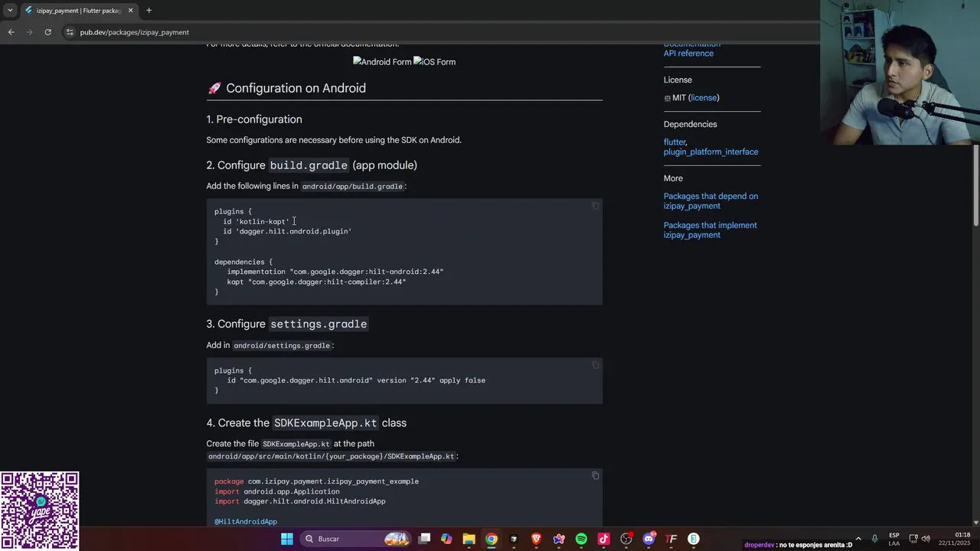This screenshot has height=551, width=980.
Task: Click the taskbar Buscar search box
Action: tap(357, 539)
